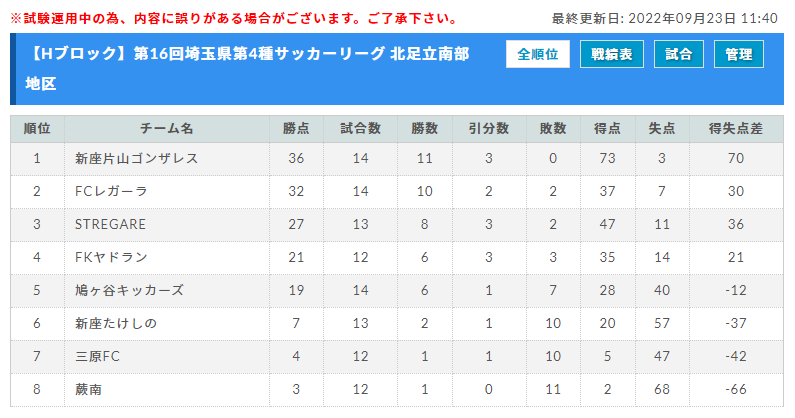Select the 全順位 tab
This screenshot has height=418, width=795.
pyautogui.click(x=537, y=54)
